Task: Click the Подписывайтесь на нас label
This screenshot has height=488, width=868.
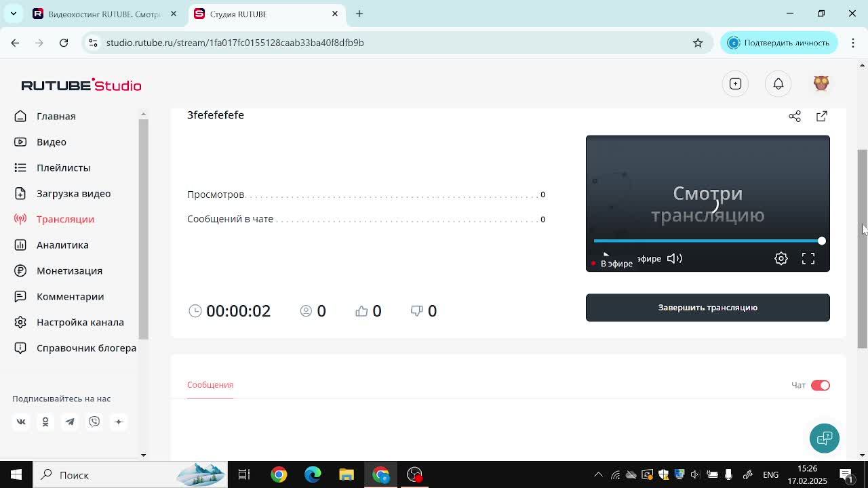Action: pyautogui.click(x=62, y=399)
